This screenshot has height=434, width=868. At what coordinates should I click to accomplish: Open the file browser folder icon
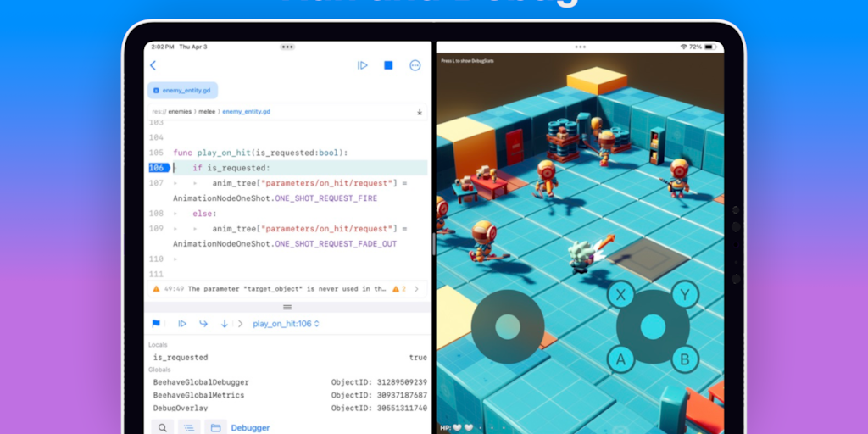pos(215,427)
